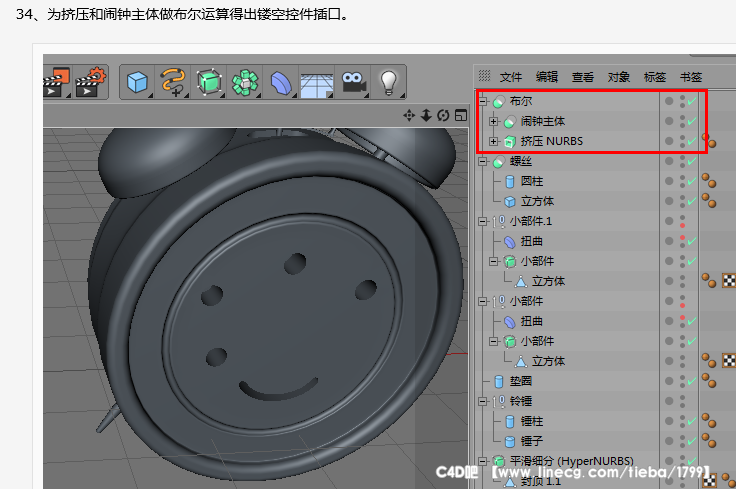
Task: Open the 编辑 menu in Object Manager
Action: pos(547,77)
